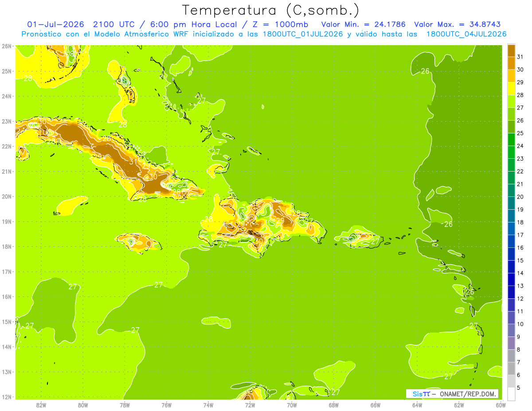Select the '23N' latitude axis label
532x411 pixels.
click(x=7, y=121)
